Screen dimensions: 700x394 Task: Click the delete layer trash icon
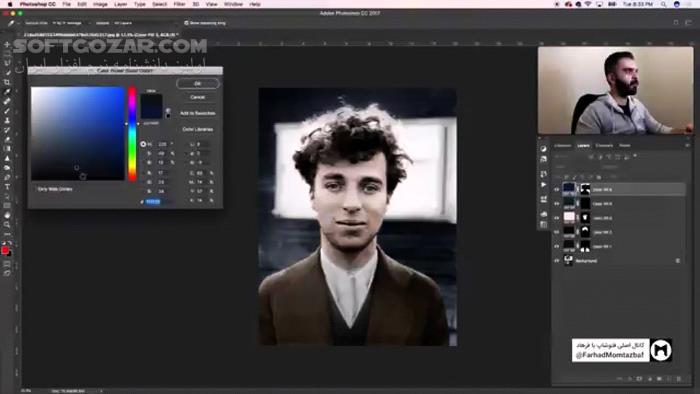point(679,379)
